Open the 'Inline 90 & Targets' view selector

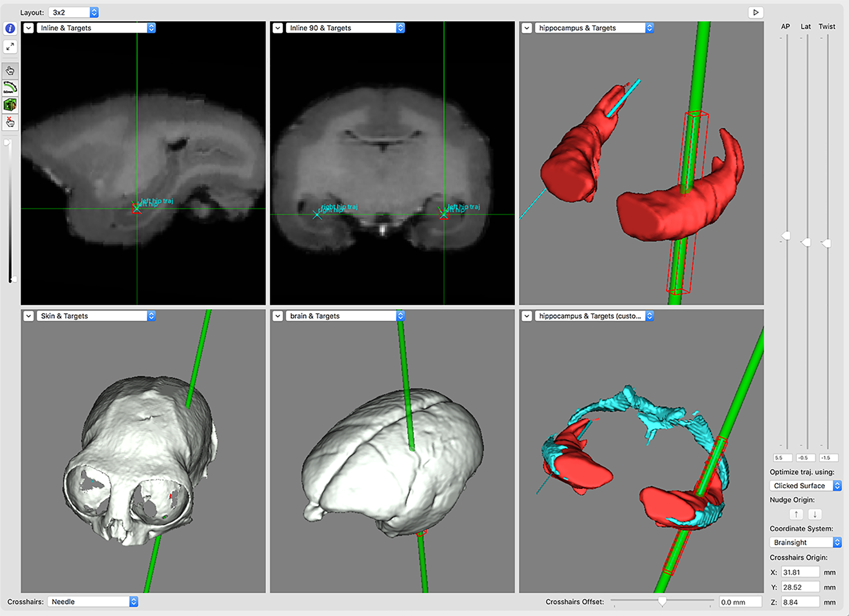(x=345, y=28)
